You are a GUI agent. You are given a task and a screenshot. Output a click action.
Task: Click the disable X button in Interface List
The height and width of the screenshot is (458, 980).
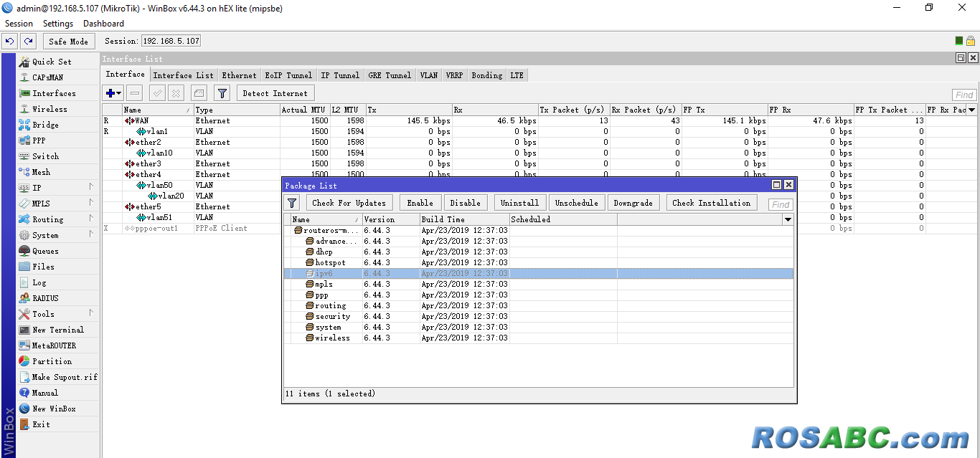[x=176, y=93]
